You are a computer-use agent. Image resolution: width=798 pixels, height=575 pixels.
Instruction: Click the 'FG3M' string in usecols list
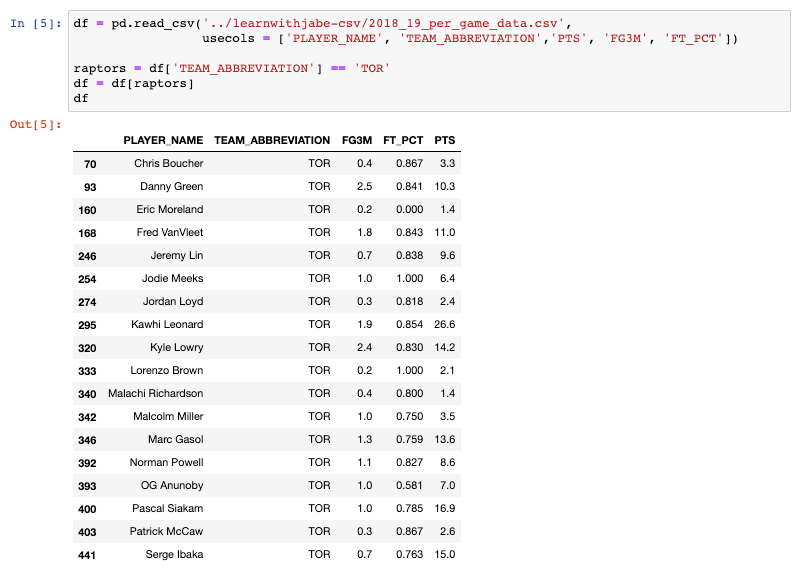(x=625, y=39)
